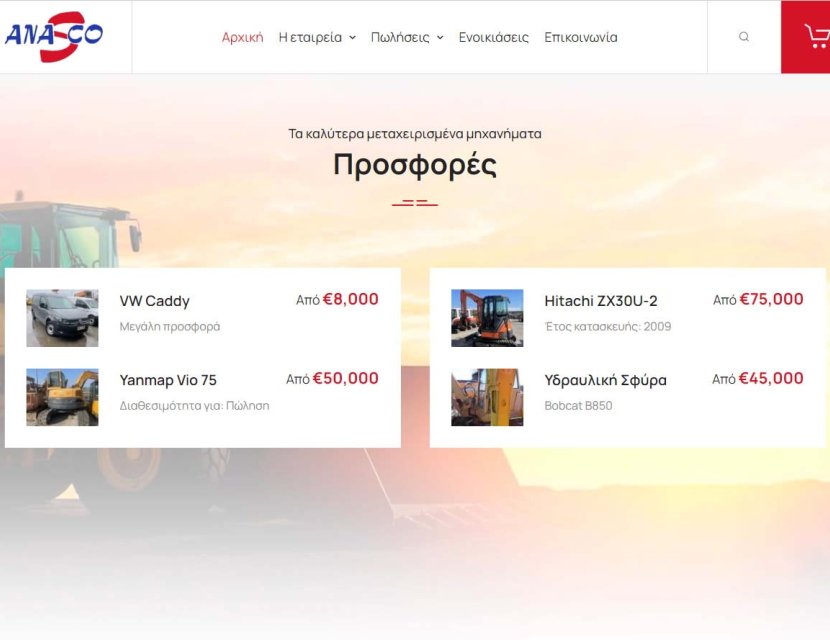Image resolution: width=830 pixels, height=640 pixels.
Task: Select the €8,000 price
Action: pos(350,299)
